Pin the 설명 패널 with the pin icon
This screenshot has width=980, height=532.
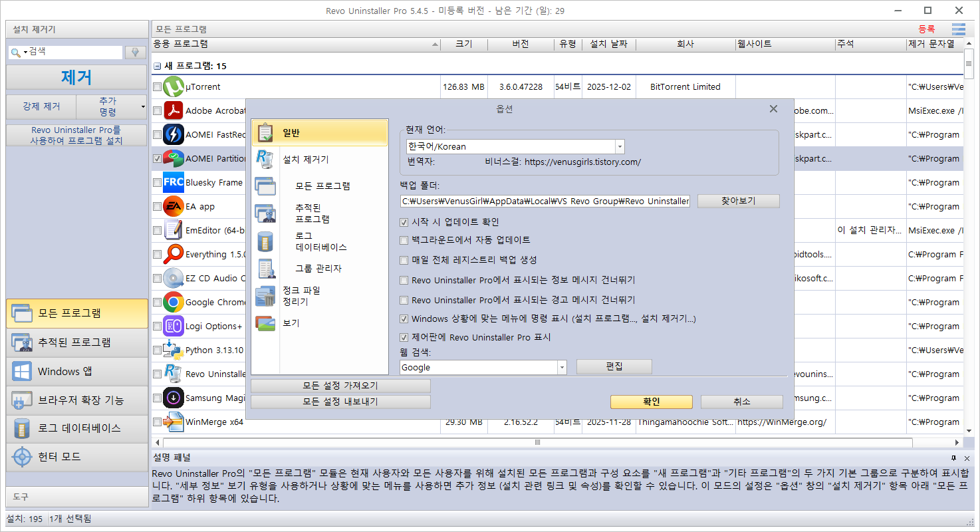click(953, 458)
